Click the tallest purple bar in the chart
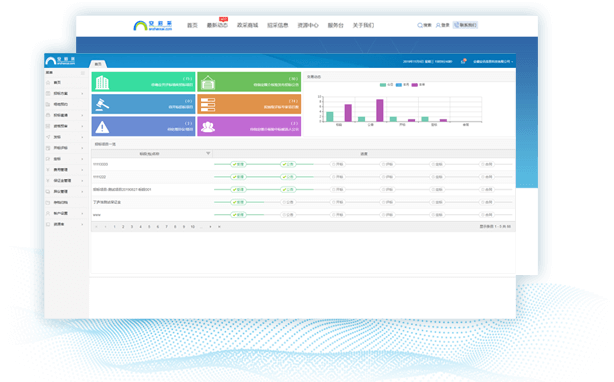Screen dimensions: 614x382 click(379, 110)
